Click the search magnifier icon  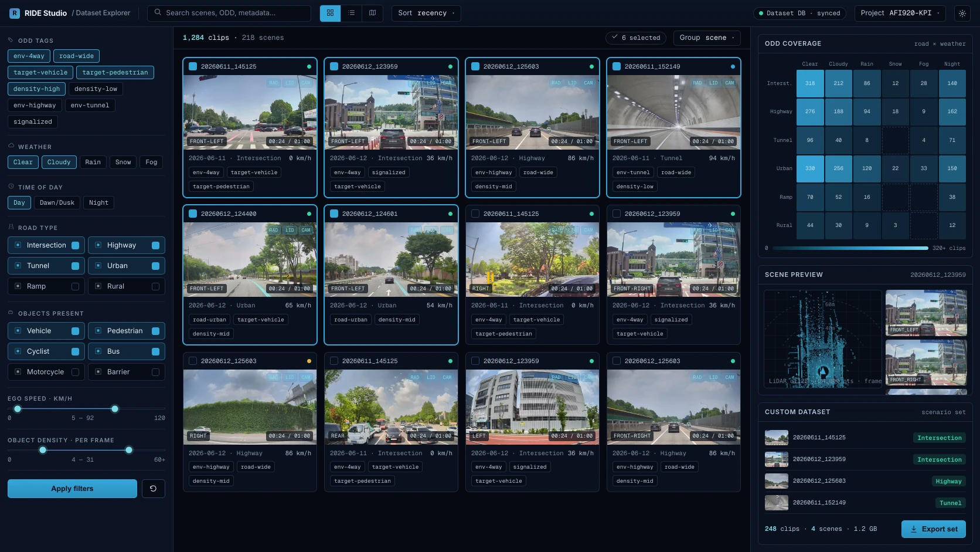[158, 12]
